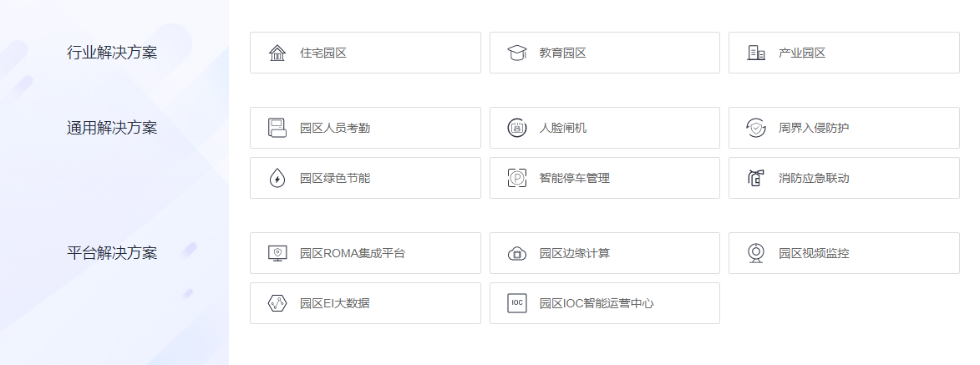Click the graduation cap icon for 教育园区
Screen dimensions: 980x365
(517, 53)
